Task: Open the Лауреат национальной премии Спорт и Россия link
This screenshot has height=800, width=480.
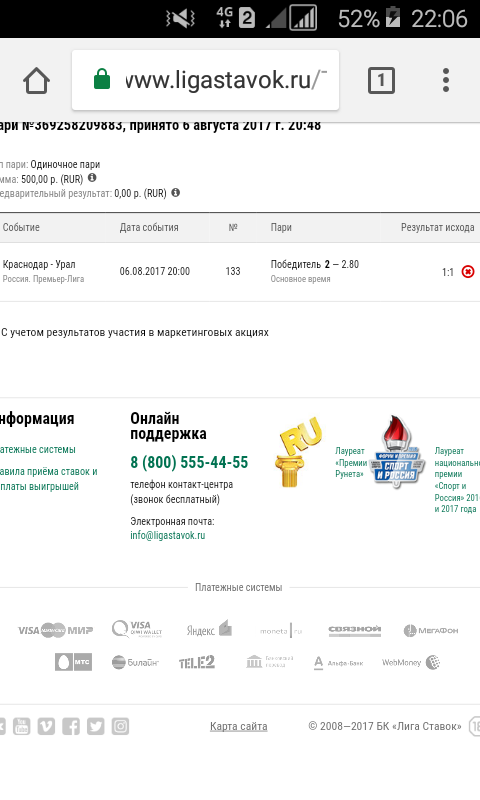Action: [457, 480]
